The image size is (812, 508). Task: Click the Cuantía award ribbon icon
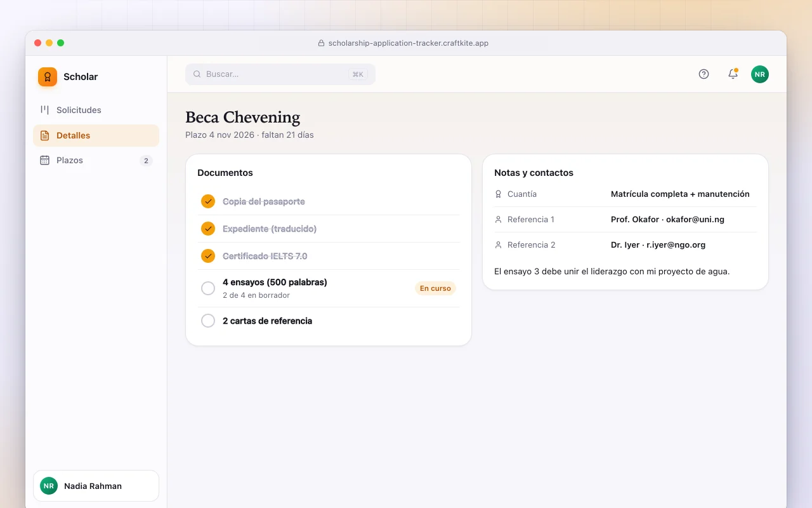click(x=498, y=194)
